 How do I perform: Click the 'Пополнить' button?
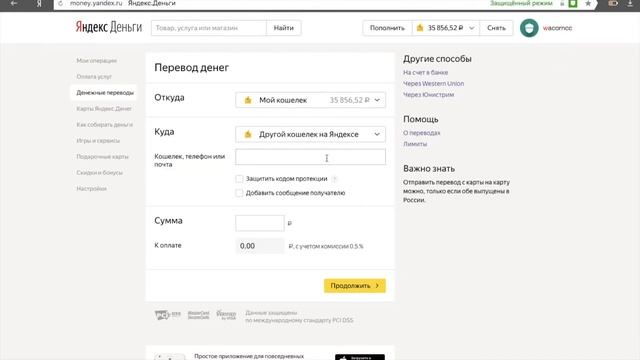coord(387,28)
